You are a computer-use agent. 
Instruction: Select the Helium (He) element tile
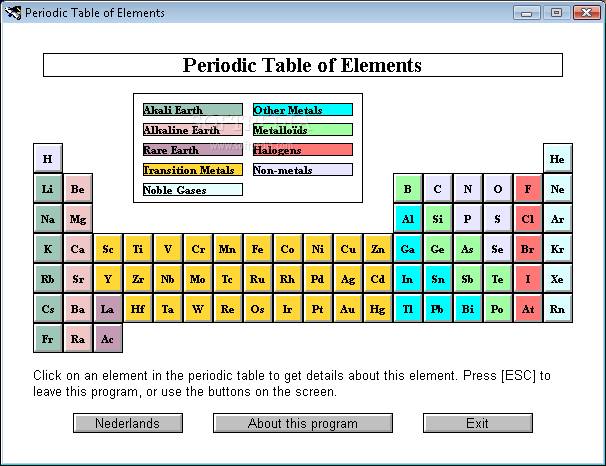coord(557,159)
